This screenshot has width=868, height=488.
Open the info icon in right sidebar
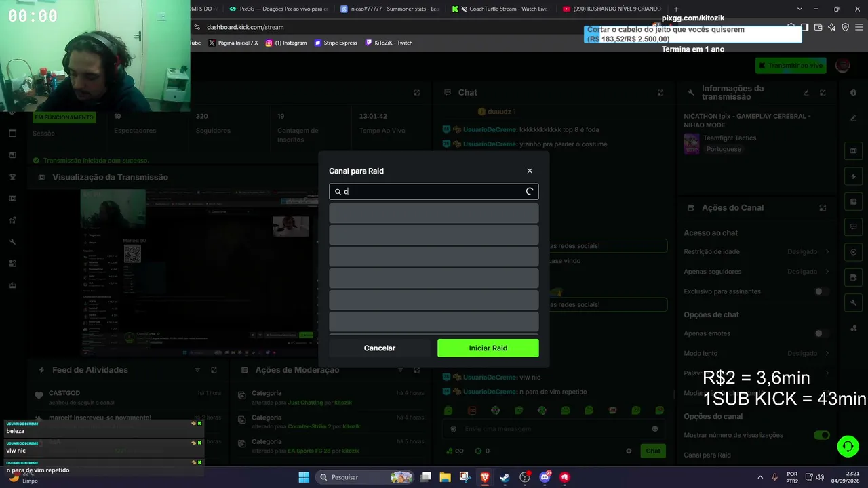854,93
